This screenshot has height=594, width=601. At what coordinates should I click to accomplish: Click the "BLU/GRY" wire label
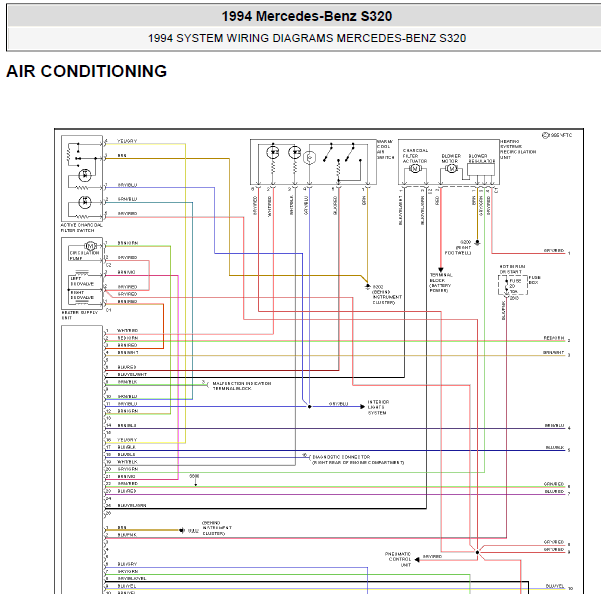[x=127, y=564]
